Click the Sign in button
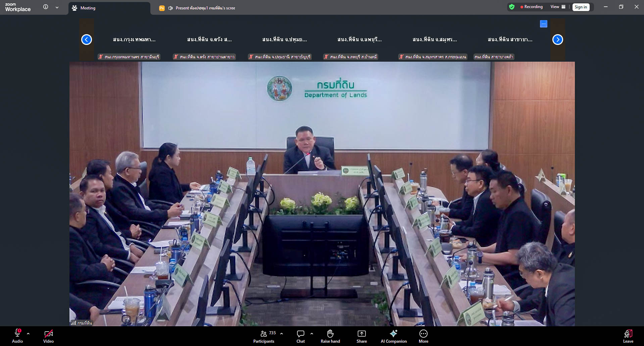 (581, 7)
